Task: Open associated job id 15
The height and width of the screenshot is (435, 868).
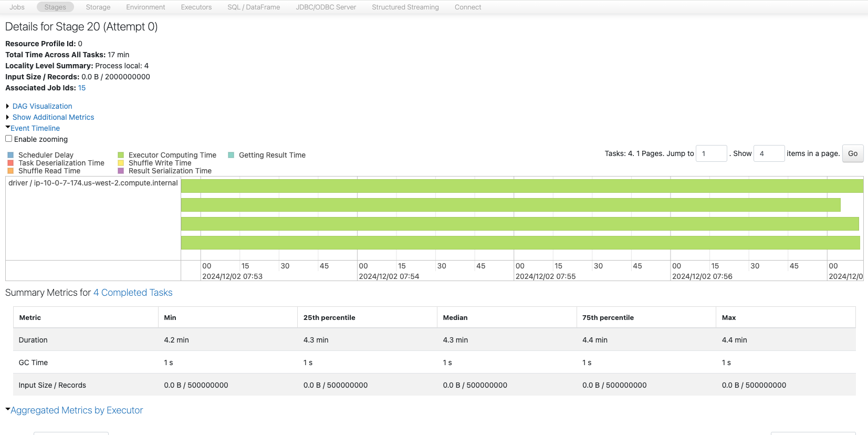Action: [x=82, y=88]
